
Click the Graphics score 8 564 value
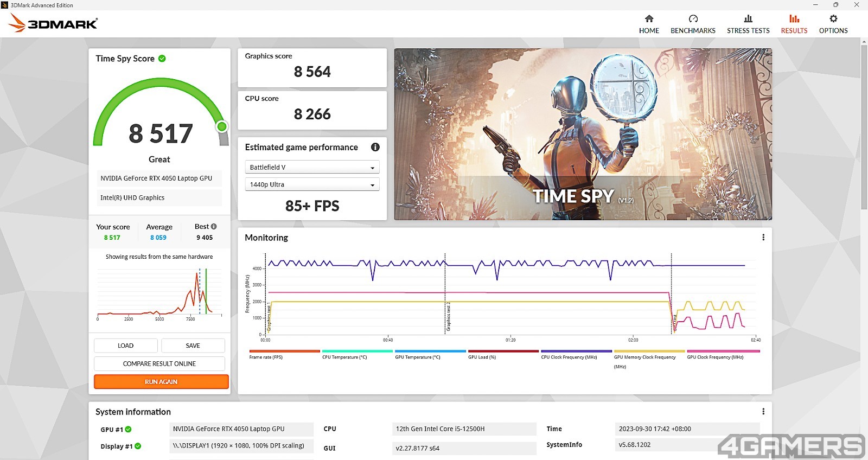coord(312,72)
